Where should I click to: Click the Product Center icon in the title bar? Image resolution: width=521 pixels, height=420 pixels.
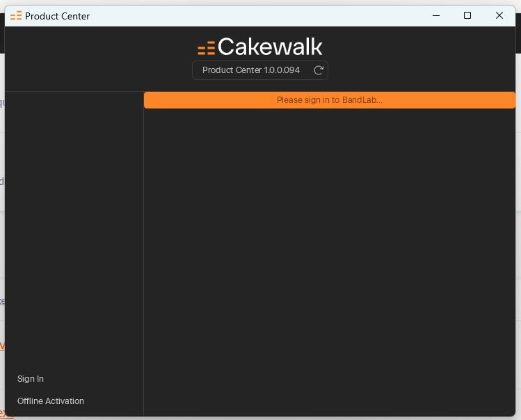[15, 16]
